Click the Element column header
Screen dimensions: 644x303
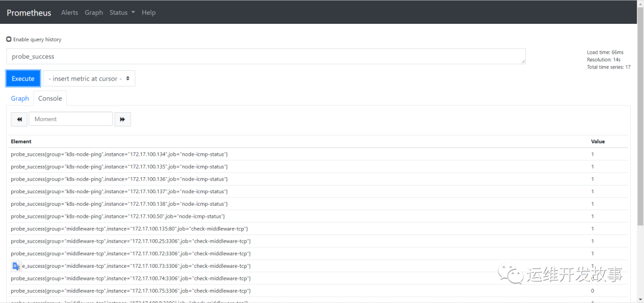[x=21, y=141]
